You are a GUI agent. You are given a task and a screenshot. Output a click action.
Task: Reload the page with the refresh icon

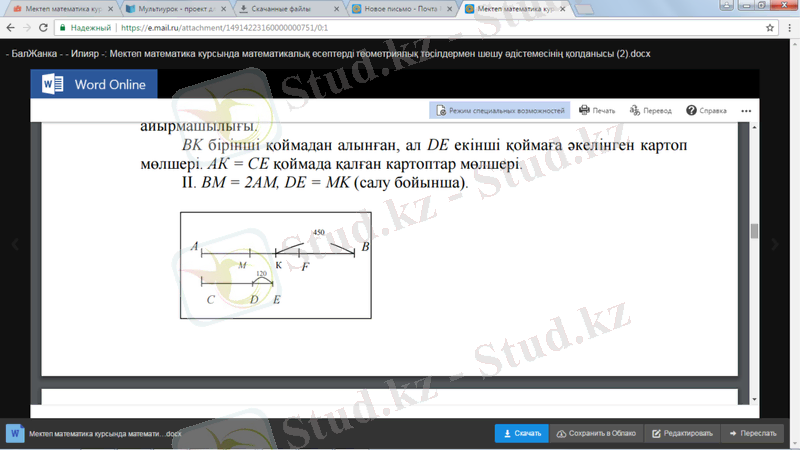tap(43, 28)
